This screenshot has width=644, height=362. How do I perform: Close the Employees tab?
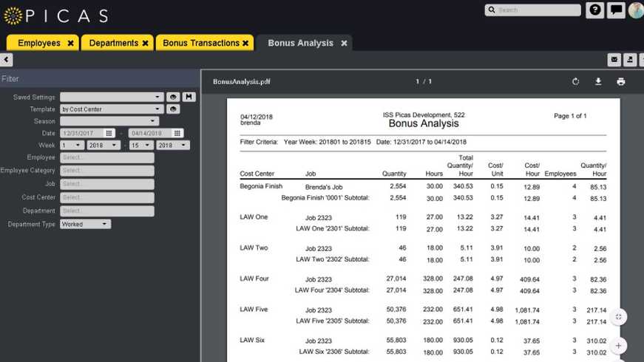coord(71,43)
